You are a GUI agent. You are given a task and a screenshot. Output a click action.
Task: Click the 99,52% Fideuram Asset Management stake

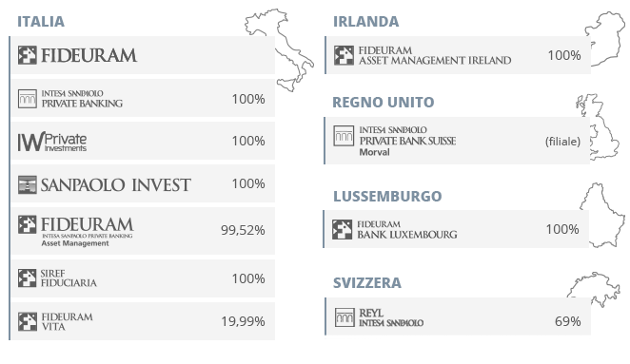pos(243,230)
